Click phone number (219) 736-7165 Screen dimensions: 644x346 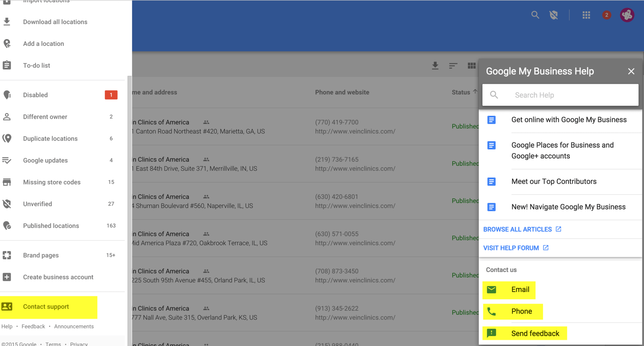pos(337,159)
